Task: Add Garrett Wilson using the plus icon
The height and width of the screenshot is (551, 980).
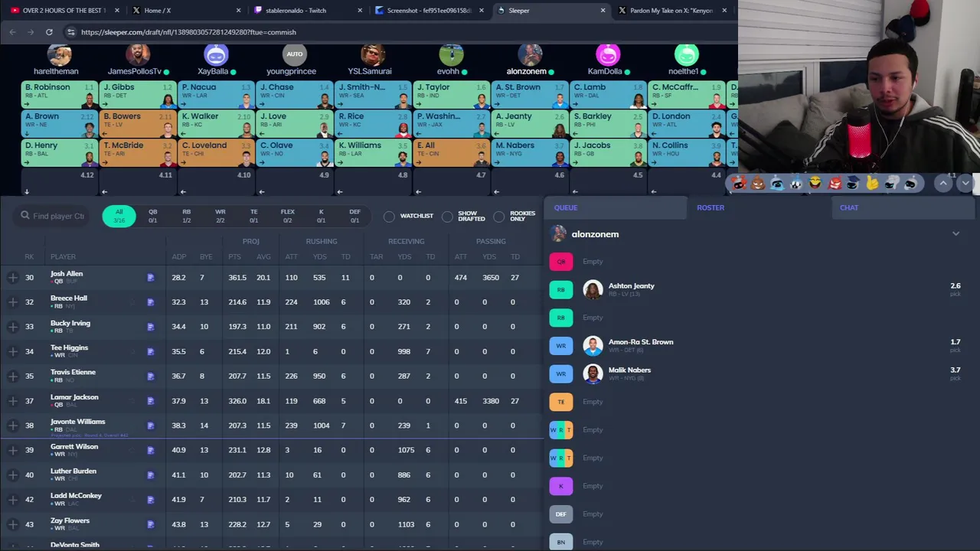Action: (x=13, y=450)
